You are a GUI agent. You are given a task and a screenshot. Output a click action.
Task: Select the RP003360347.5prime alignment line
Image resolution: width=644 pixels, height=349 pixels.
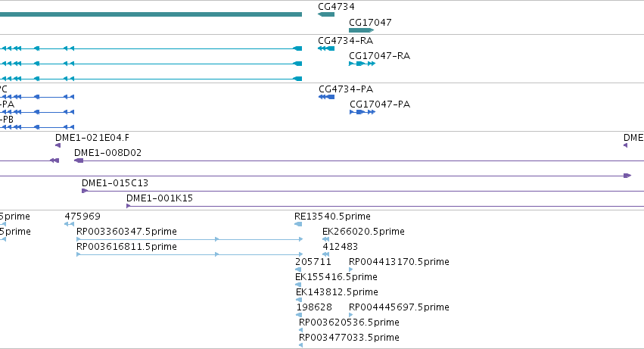[190, 239]
